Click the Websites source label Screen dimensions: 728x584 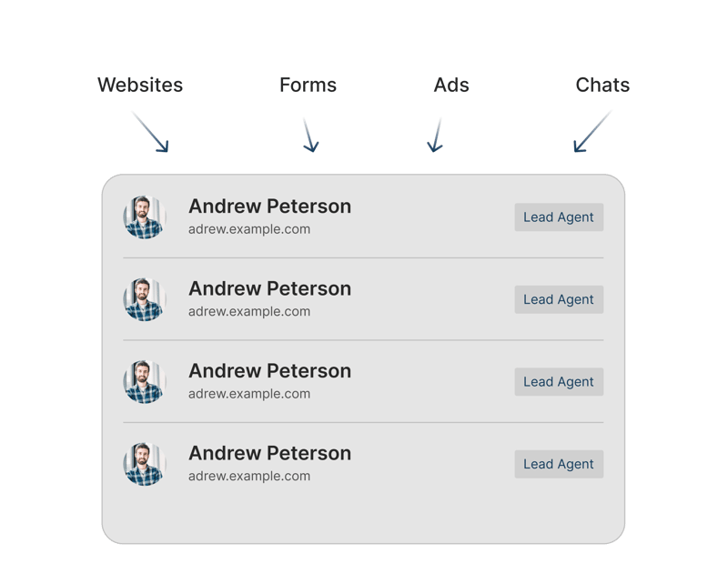(x=140, y=86)
